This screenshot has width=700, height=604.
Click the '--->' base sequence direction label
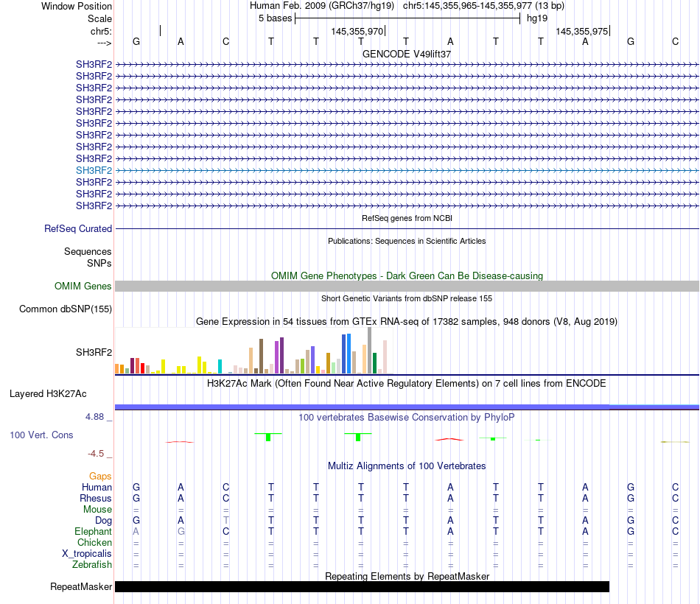pos(104,43)
